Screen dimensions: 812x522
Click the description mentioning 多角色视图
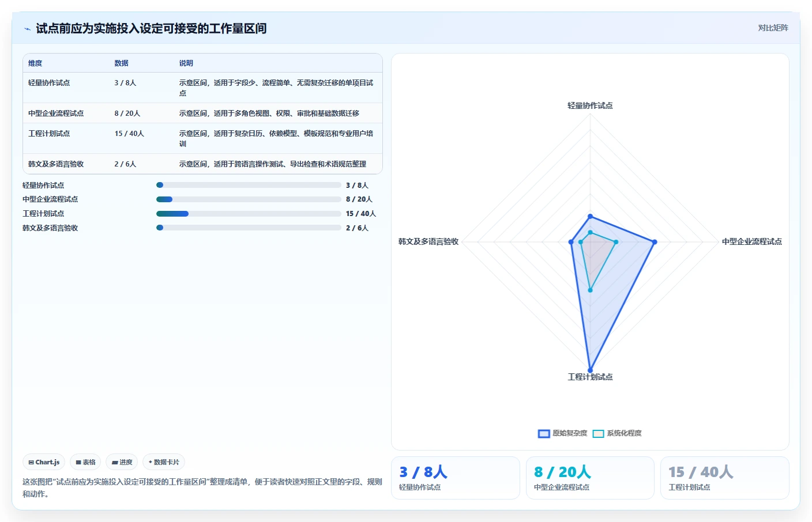[269, 114]
